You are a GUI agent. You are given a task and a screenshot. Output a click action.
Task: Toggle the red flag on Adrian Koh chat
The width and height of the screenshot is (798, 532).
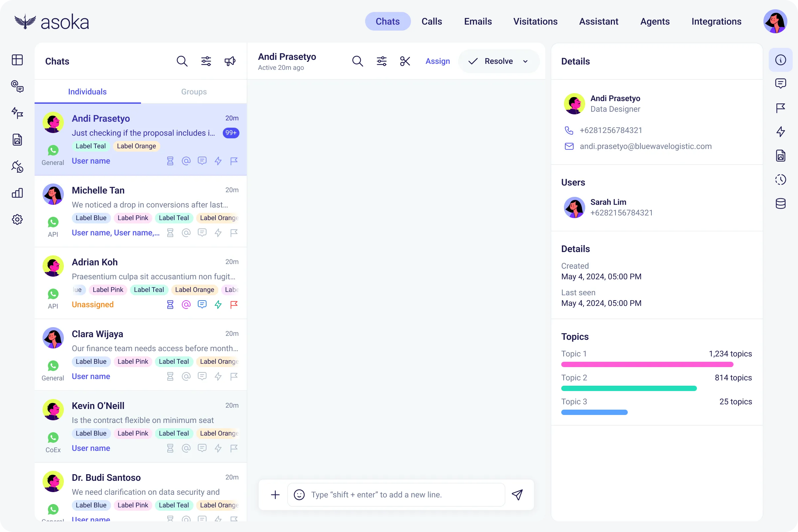(x=234, y=305)
